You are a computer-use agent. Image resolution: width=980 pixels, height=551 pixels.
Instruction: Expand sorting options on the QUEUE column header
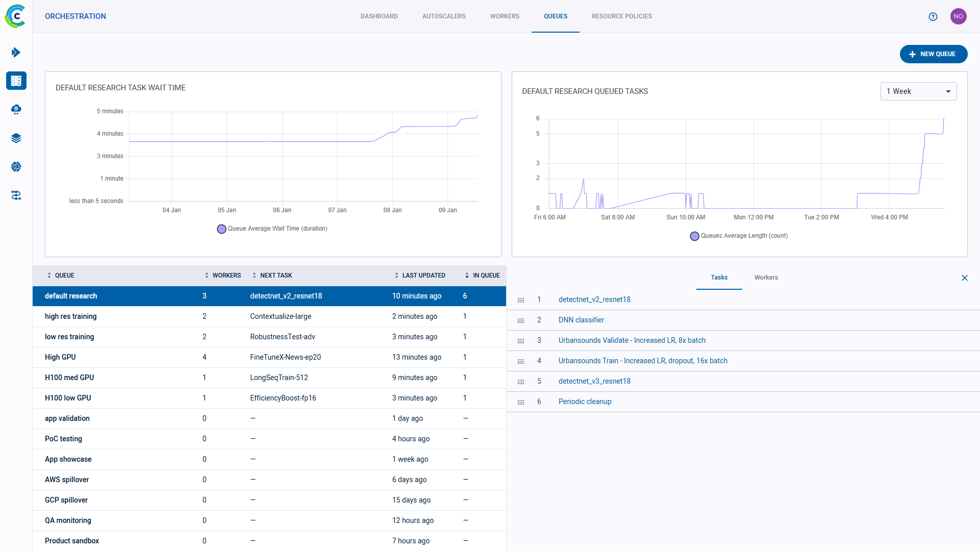tap(49, 275)
